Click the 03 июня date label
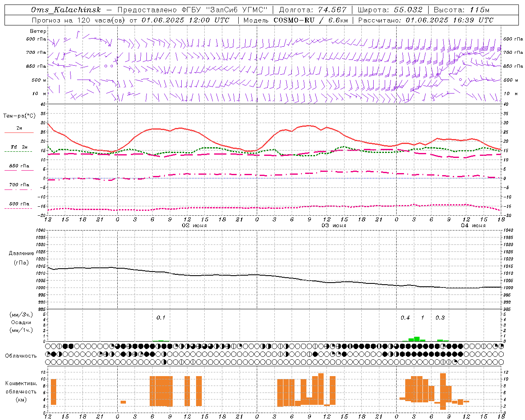Viewport: 525px width, 420px height. 334,226
